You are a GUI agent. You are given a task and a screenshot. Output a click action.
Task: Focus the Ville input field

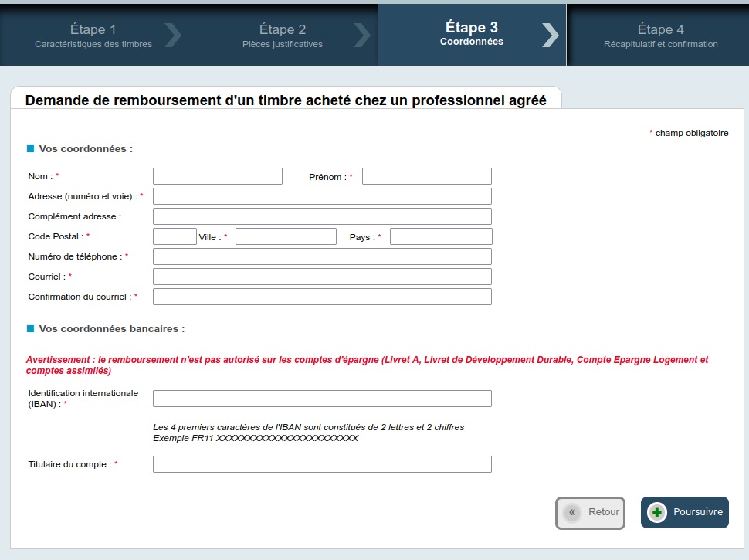pos(286,236)
